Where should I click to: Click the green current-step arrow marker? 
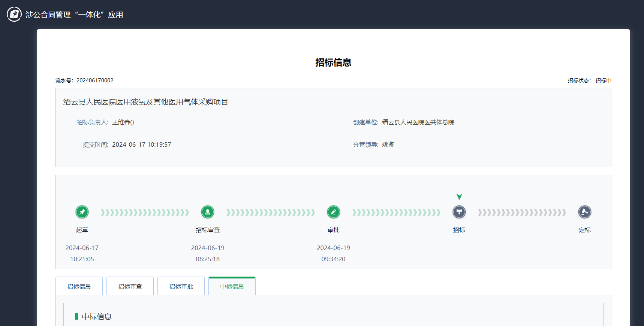459,196
